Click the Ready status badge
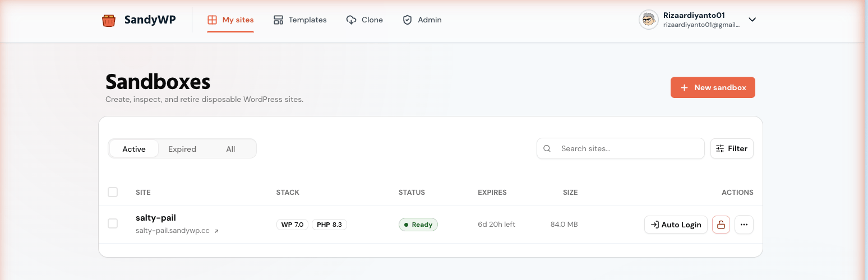This screenshot has width=868, height=280. click(x=418, y=225)
